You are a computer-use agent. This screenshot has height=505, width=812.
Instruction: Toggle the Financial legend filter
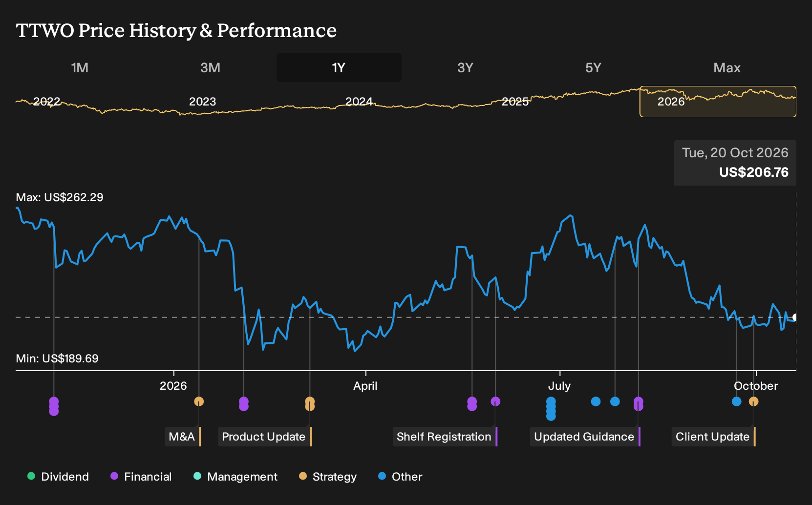(141, 477)
